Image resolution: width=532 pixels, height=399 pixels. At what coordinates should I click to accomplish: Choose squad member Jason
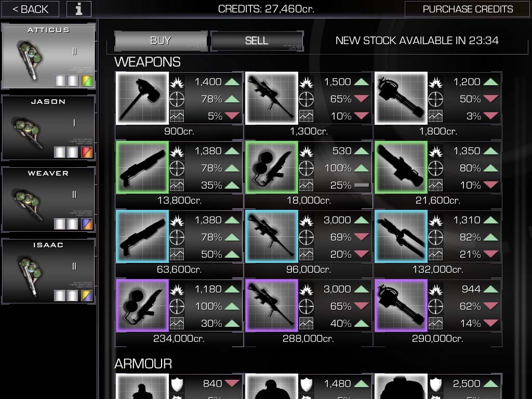click(x=48, y=128)
